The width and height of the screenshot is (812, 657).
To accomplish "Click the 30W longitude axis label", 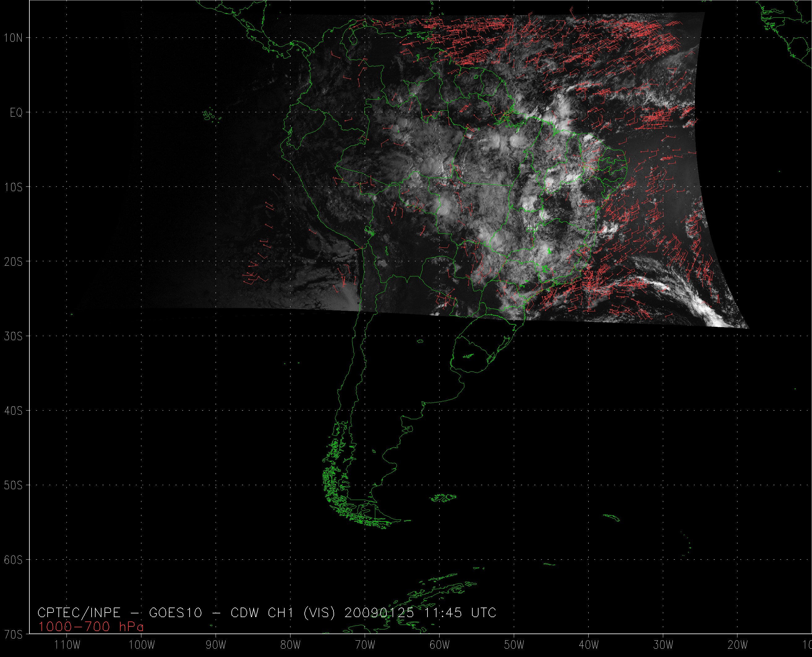I will coord(664,645).
